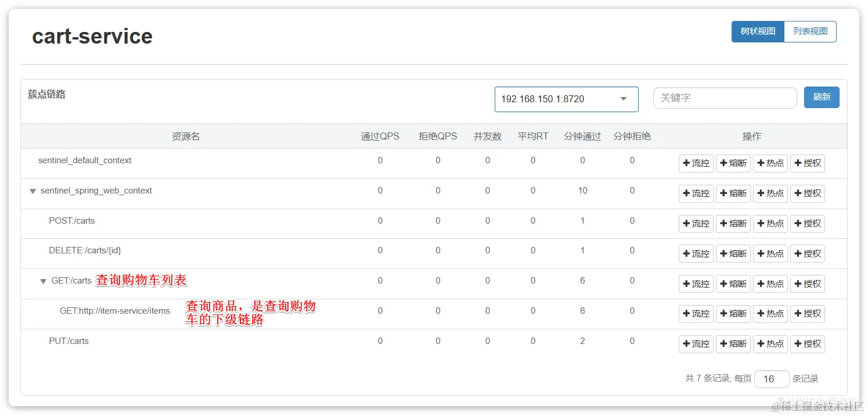Add 流控 rule for sentinel_spring_web_context
The image size is (868, 416).
tap(696, 193)
